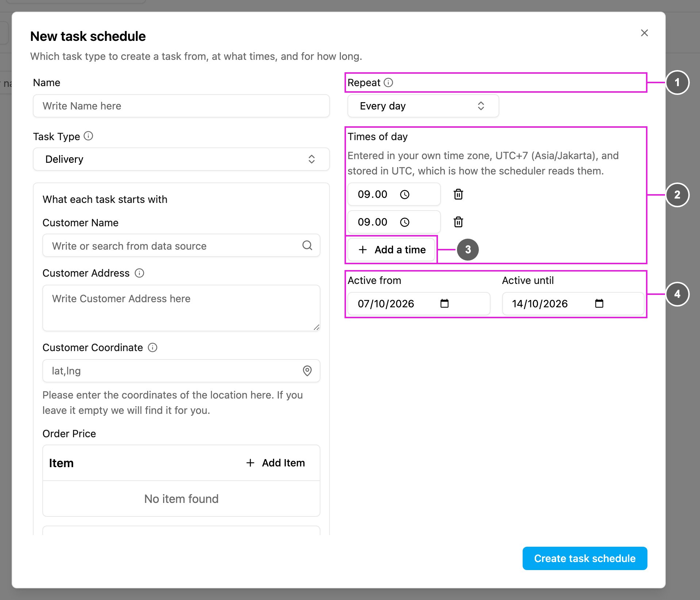Image resolution: width=700 pixels, height=600 pixels.
Task: Click the Active until date 14/10/2026
Action: coord(540,304)
